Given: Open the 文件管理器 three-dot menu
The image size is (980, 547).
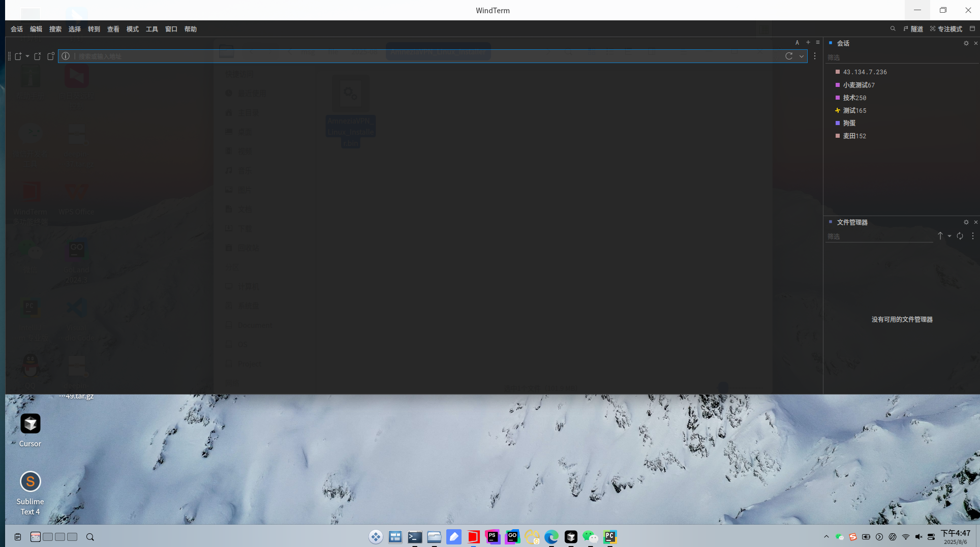Looking at the screenshot, I should 973,236.
